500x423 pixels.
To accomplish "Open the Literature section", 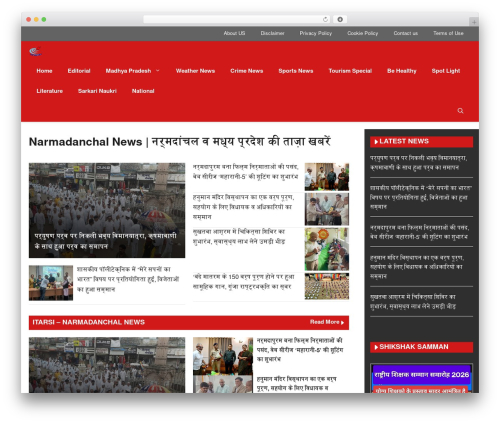I will click(x=50, y=91).
